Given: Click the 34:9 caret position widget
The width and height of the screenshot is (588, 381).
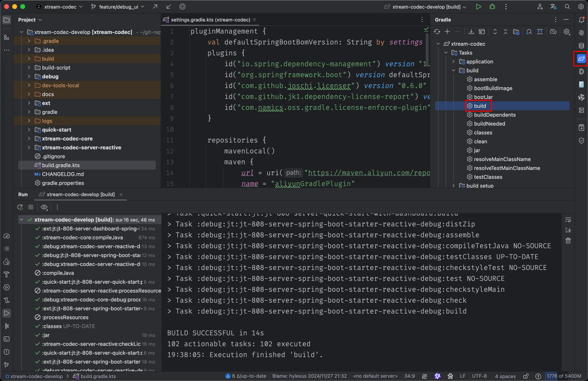Looking at the screenshot, I should click(409, 376).
